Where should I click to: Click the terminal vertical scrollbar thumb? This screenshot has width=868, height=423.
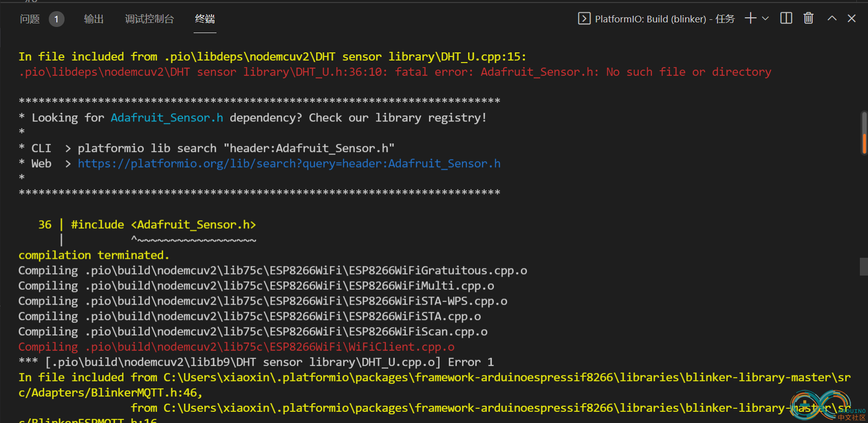[x=864, y=133]
